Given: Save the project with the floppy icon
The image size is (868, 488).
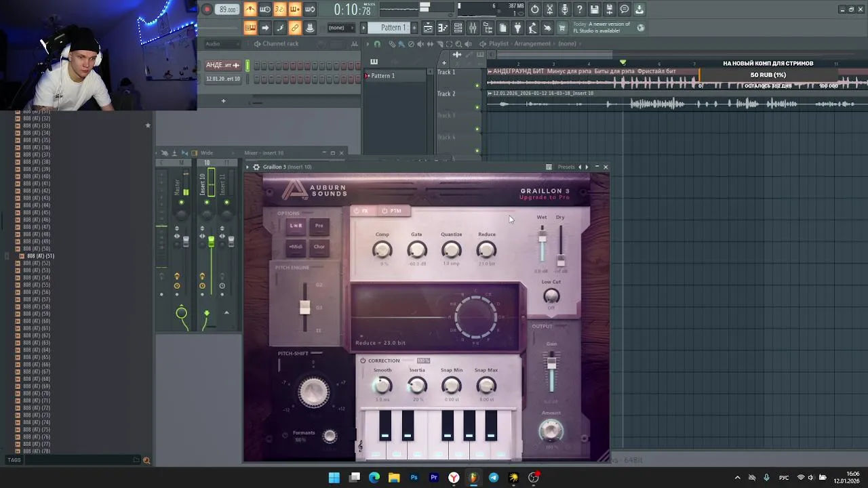Looking at the screenshot, I should pos(595,9).
